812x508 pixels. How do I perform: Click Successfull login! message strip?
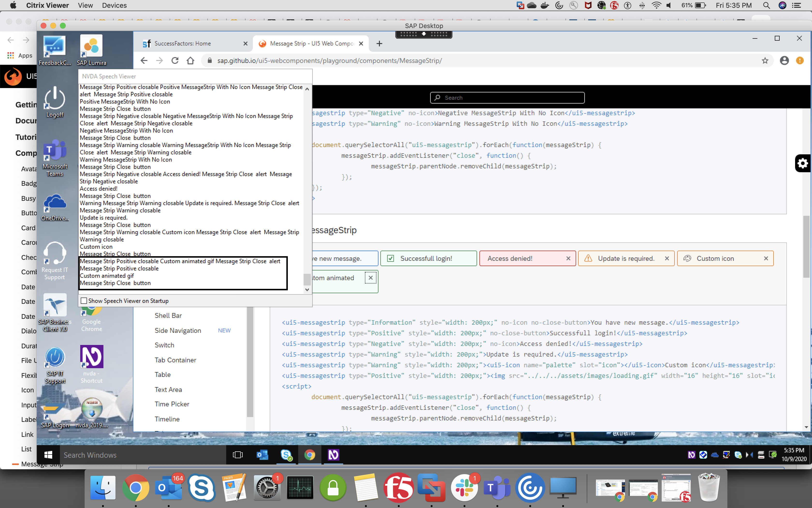click(x=428, y=258)
